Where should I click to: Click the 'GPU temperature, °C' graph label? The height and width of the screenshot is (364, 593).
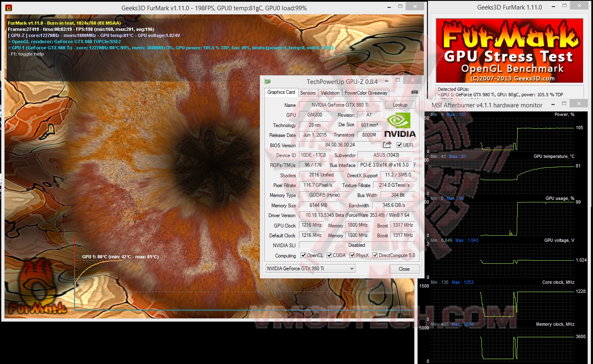click(554, 156)
